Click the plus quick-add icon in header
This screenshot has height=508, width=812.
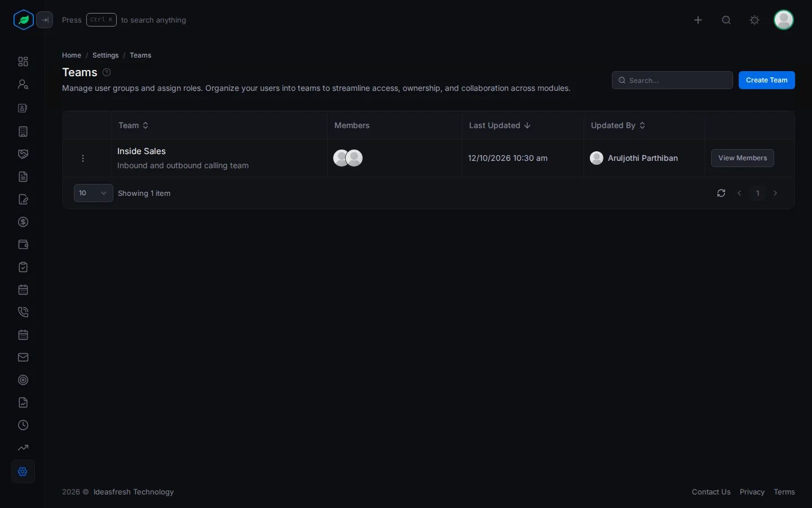(698, 20)
